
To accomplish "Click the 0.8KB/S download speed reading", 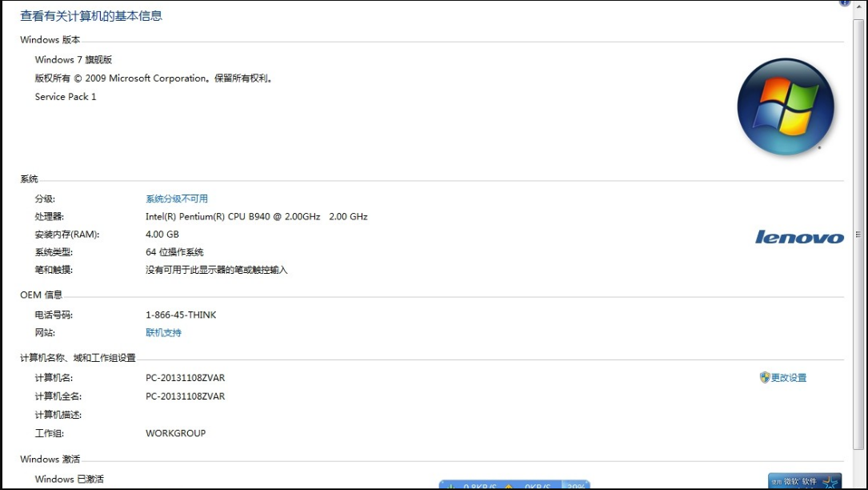I will [481, 484].
